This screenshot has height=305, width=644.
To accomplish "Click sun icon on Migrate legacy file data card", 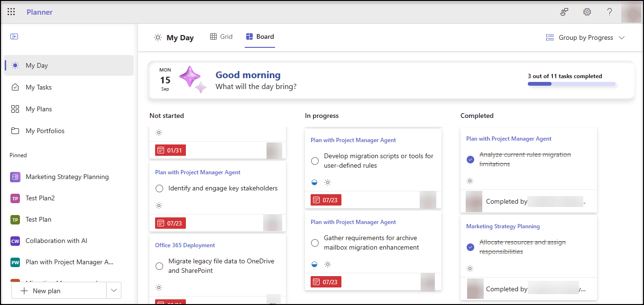I will coord(159,287).
